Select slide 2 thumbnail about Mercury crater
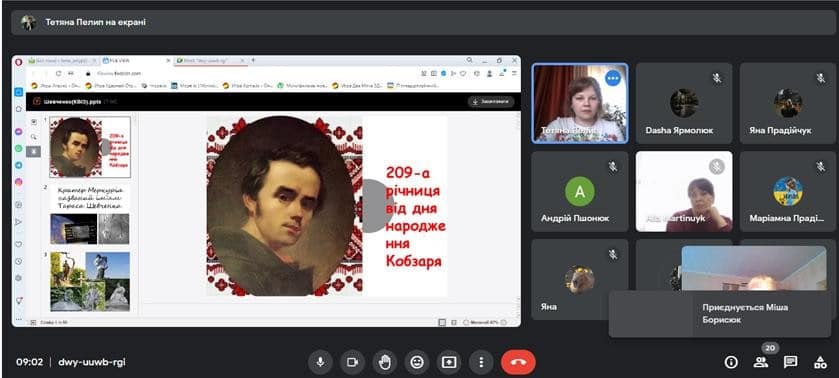 89,215
